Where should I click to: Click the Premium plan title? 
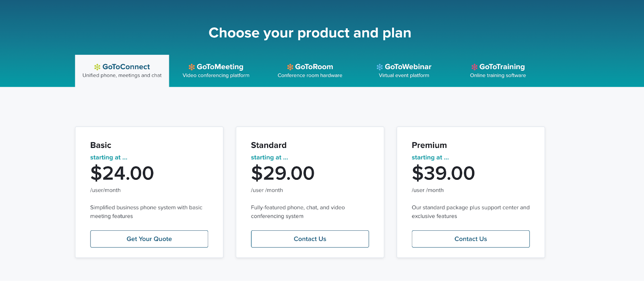(429, 145)
